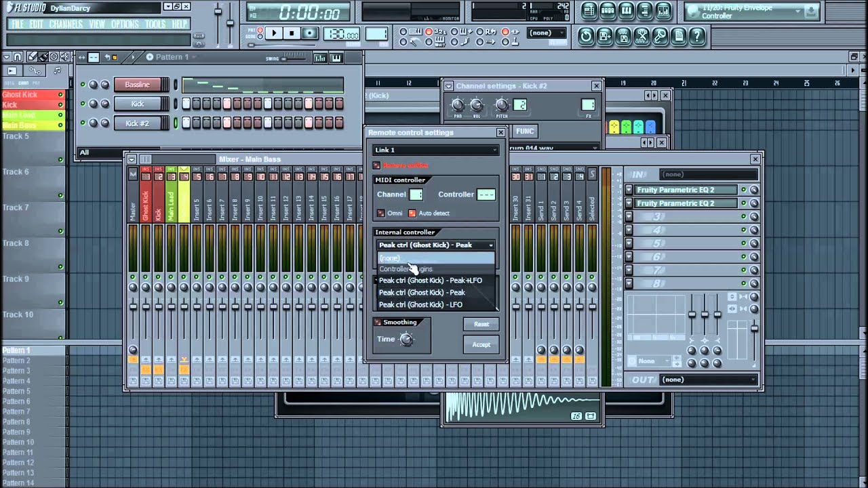This screenshot has height=488, width=868.
Task: Toggle Fruity Parametric EQ 2 first slot LED
Action: [x=743, y=190]
